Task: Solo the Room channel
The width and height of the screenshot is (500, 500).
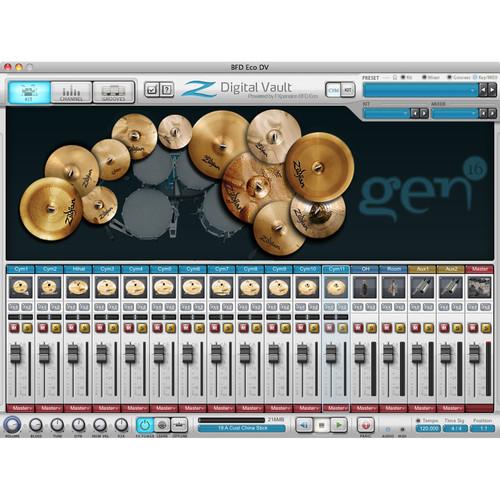Action: [400, 328]
